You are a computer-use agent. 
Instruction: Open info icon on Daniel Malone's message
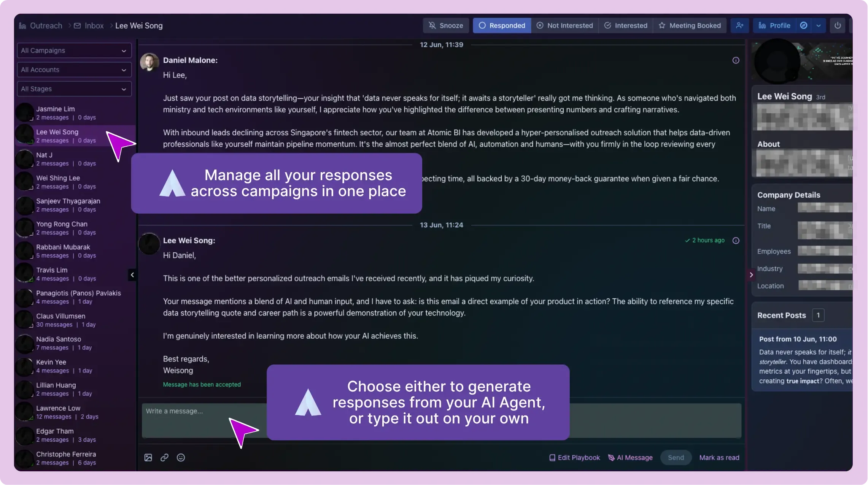(x=736, y=60)
